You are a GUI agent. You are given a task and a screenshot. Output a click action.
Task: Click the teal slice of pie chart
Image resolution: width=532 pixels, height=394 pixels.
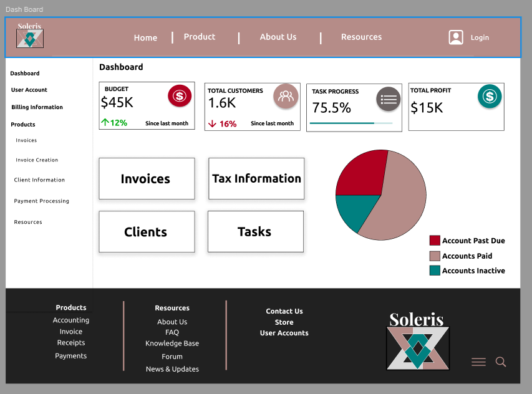point(356,210)
